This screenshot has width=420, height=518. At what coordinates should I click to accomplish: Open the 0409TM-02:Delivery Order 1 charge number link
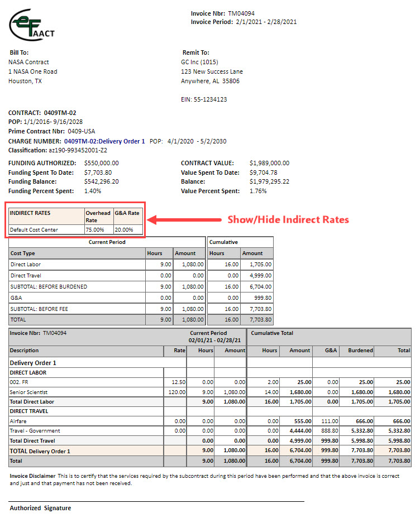(104, 141)
